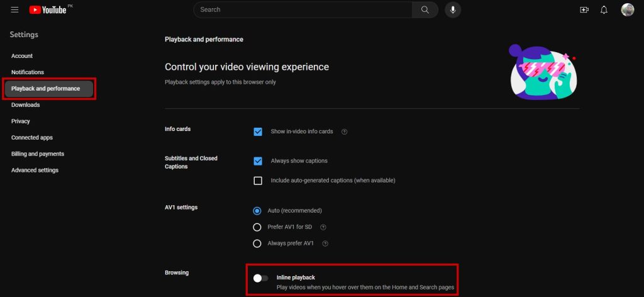Click help icon next to Always prefer AV1
The height and width of the screenshot is (297, 644).
325,244
